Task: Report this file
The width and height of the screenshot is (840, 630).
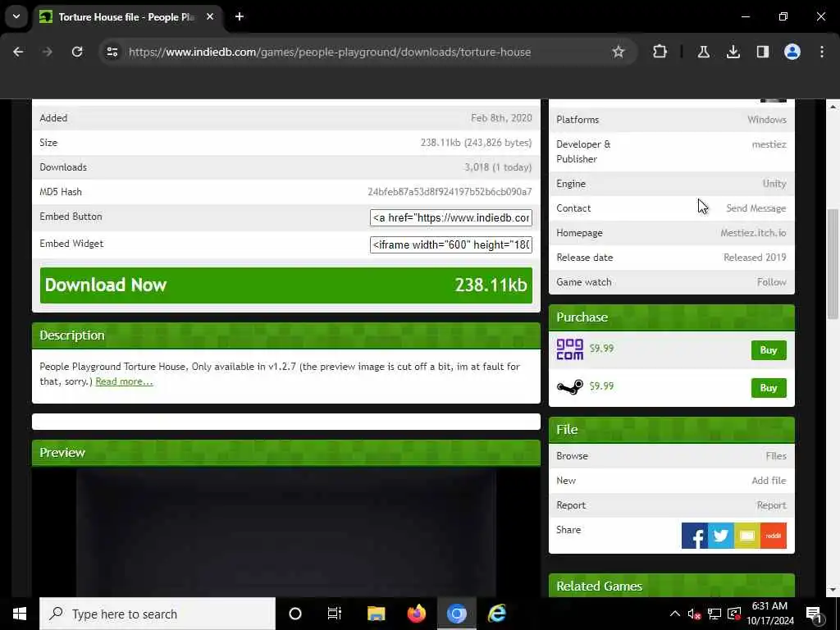Action: (x=771, y=505)
